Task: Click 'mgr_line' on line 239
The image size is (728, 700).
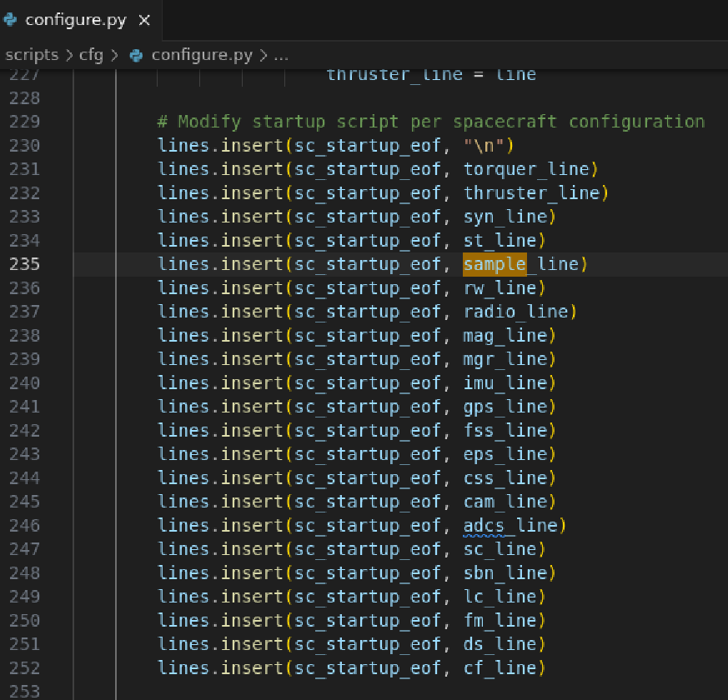Action: click(x=505, y=359)
